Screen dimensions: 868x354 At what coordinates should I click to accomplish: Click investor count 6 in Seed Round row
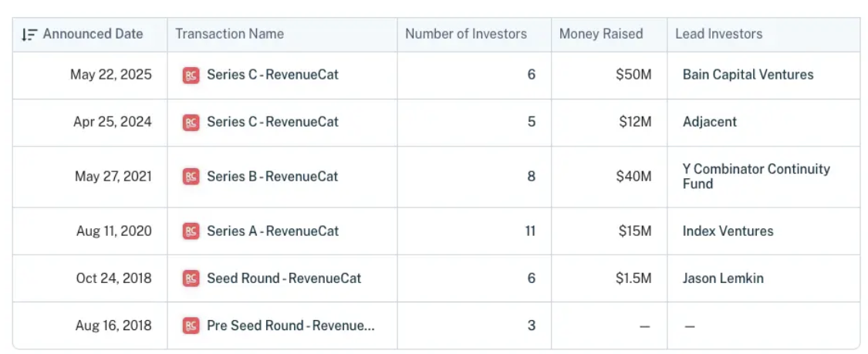pyautogui.click(x=532, y=278)
